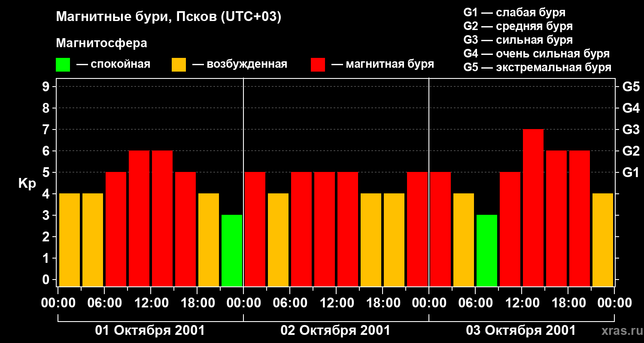
Task: Click the 'Kp' axis title
Action: click(x=27, y=183)
